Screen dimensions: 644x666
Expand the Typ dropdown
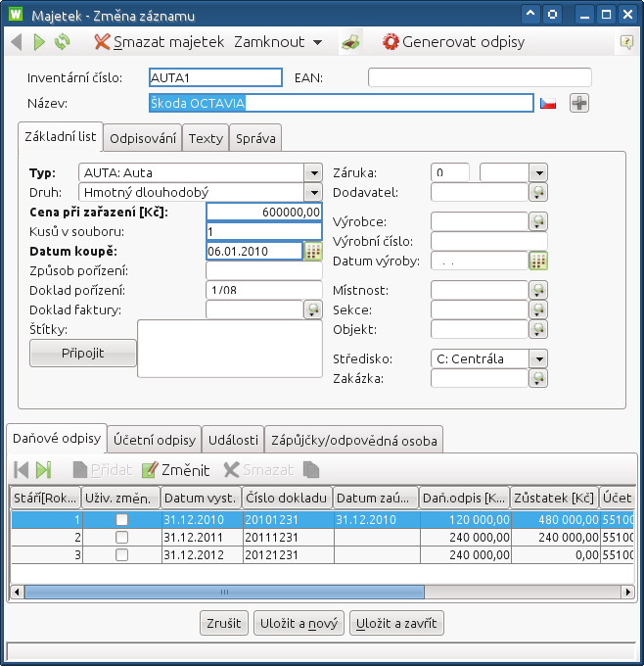pyautogui.click(x=313, y=172)
